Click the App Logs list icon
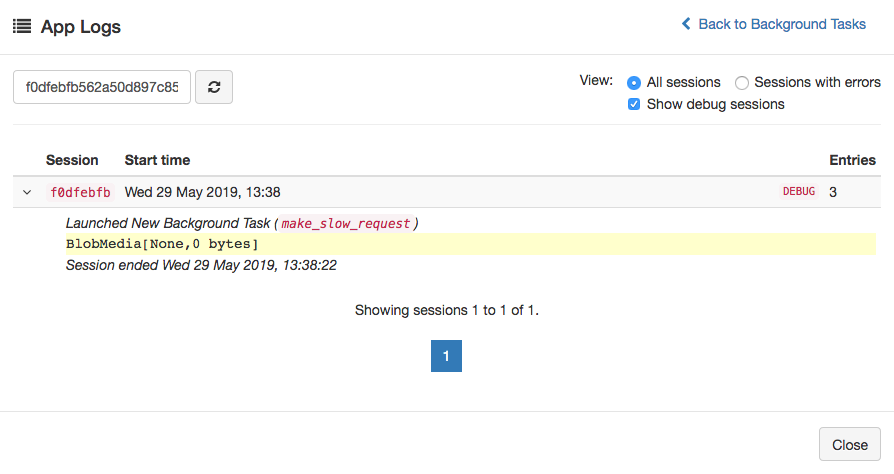 [21, 27]
